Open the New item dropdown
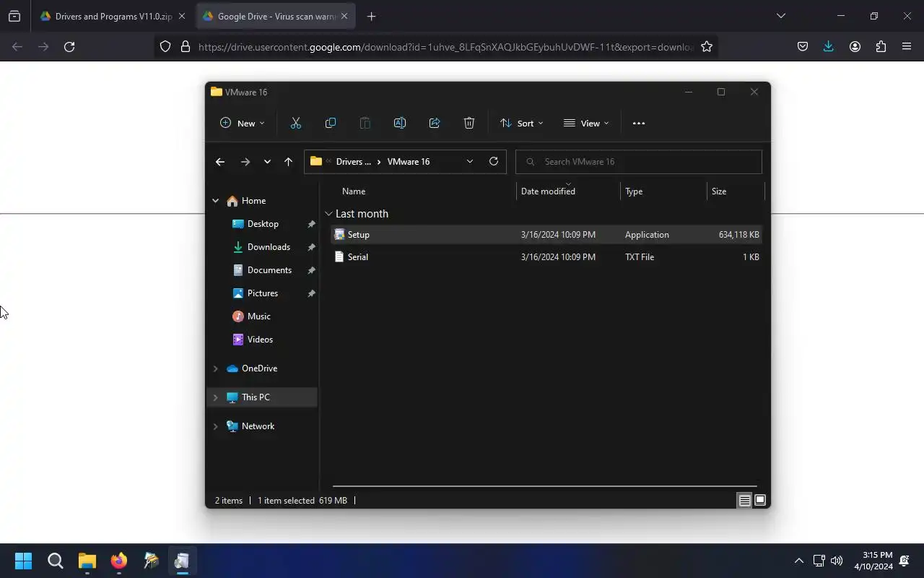 click(x=243, y=123)
